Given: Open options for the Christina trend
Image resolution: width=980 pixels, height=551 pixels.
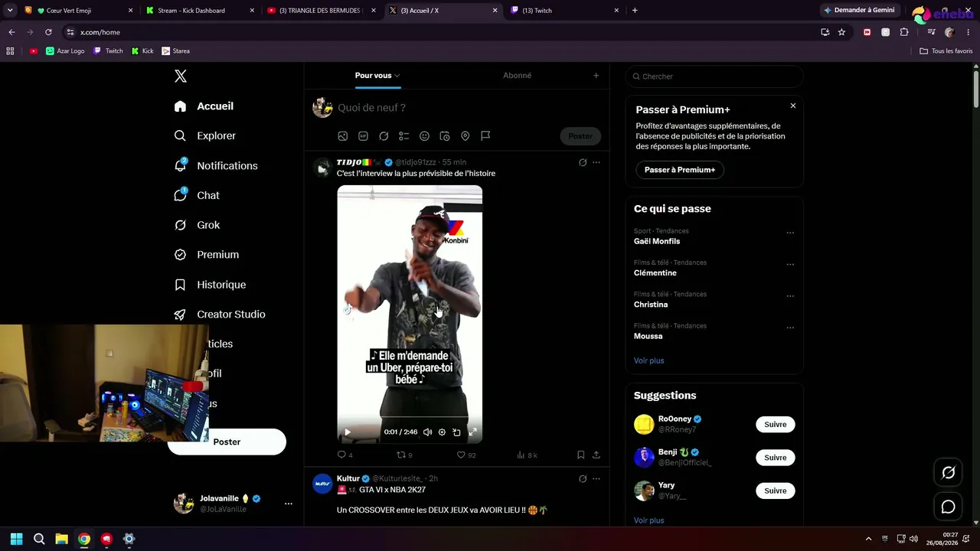Looking at the screenshot, I should (790, 297).
